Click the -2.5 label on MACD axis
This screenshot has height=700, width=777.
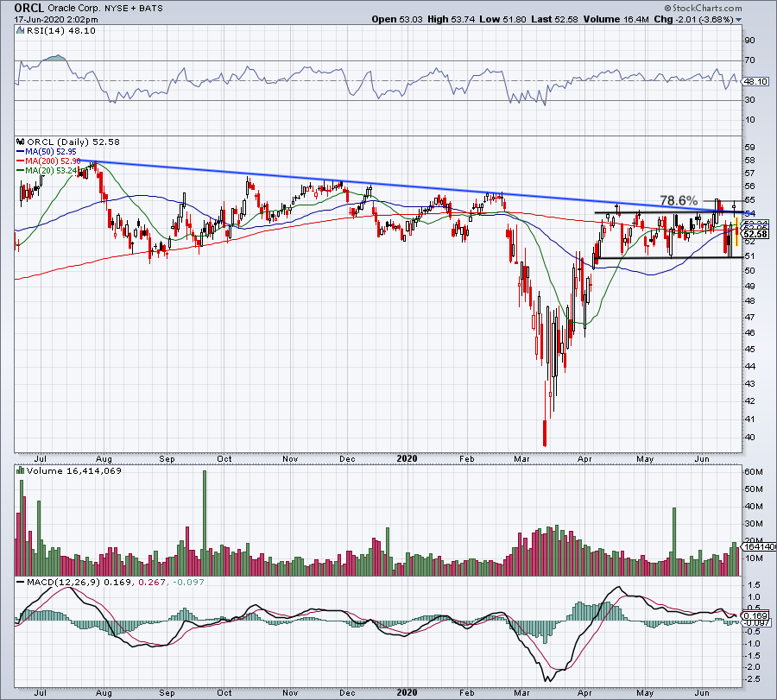click(753, 679)
